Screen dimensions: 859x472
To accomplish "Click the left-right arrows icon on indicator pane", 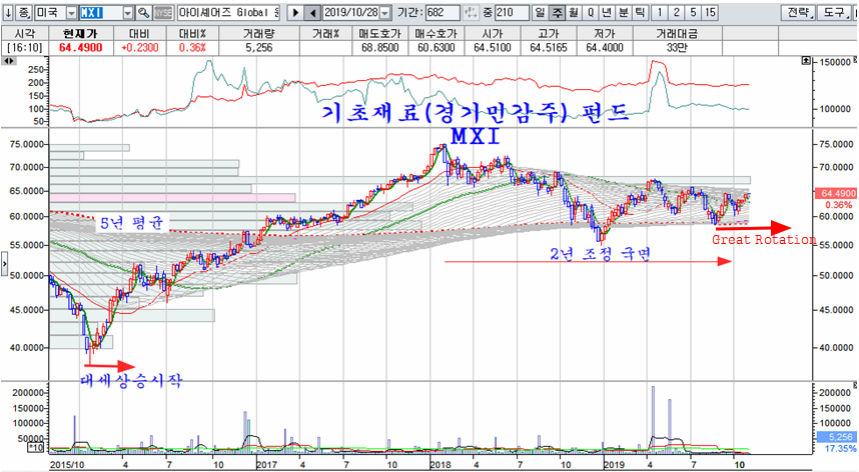I will [x=9, y=61].
